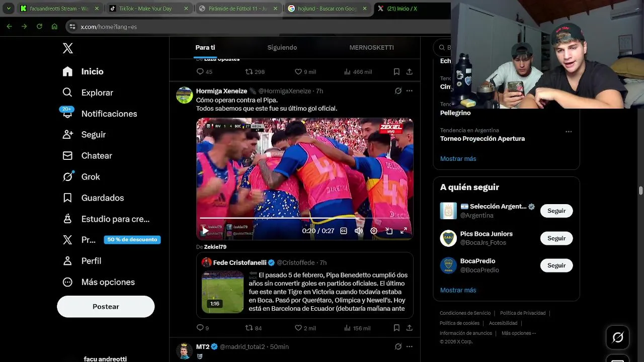Open Hormiga Xeneize profile name
Screen dimensions: 644x362
click(221, 91)
